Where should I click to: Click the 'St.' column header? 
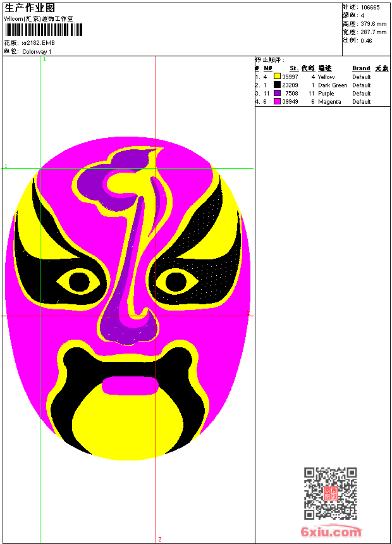(x=294, y=68)
